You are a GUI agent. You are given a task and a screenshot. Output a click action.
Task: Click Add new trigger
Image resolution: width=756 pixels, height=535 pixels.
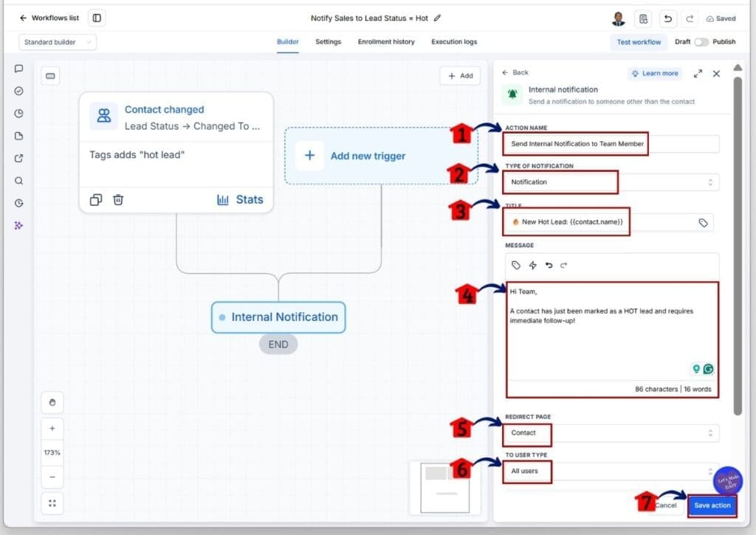382,156
